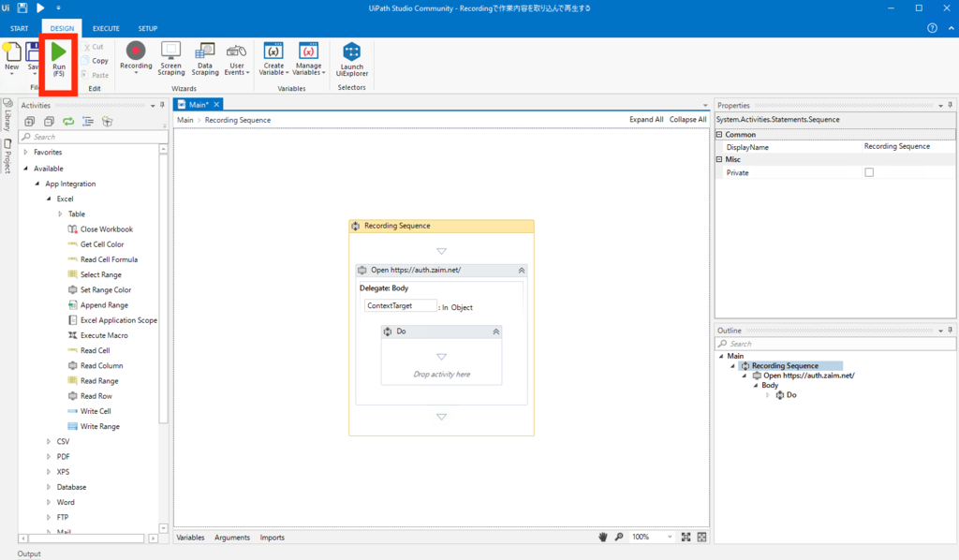Click the Run (F5) play button

[59, 59]
